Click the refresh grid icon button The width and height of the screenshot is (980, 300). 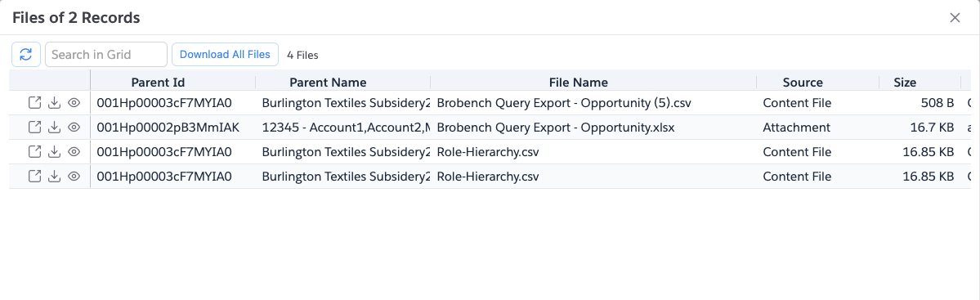(x=26, y=55)
